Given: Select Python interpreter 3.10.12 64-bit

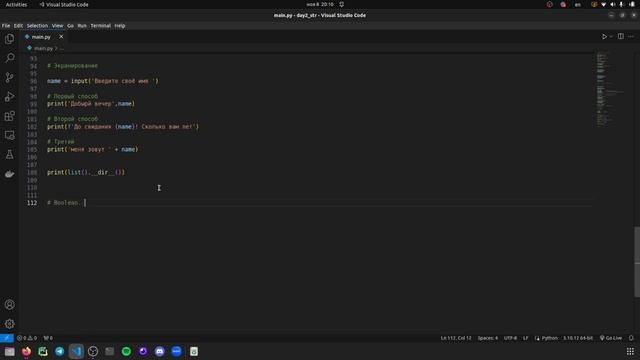Looking at the screenshot, I should [578, 338].
